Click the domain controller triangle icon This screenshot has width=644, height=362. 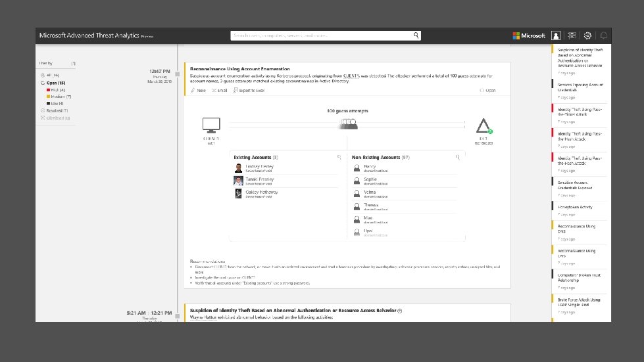[x=483, y=126]
